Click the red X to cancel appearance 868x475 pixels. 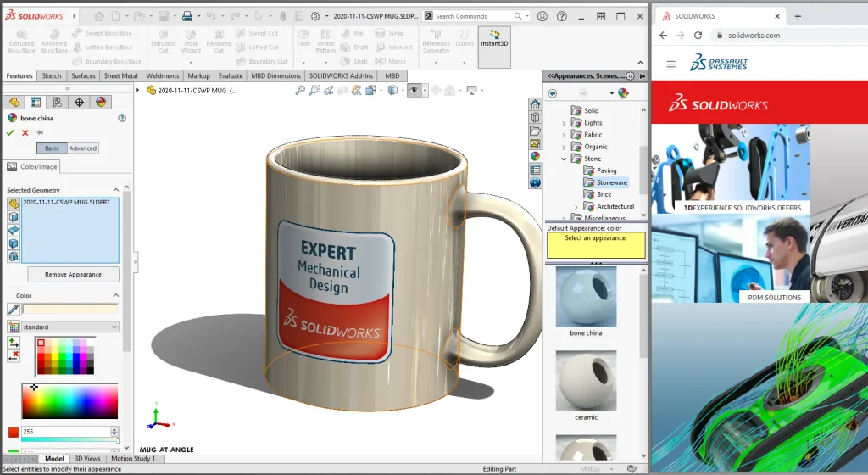point(25,133)
